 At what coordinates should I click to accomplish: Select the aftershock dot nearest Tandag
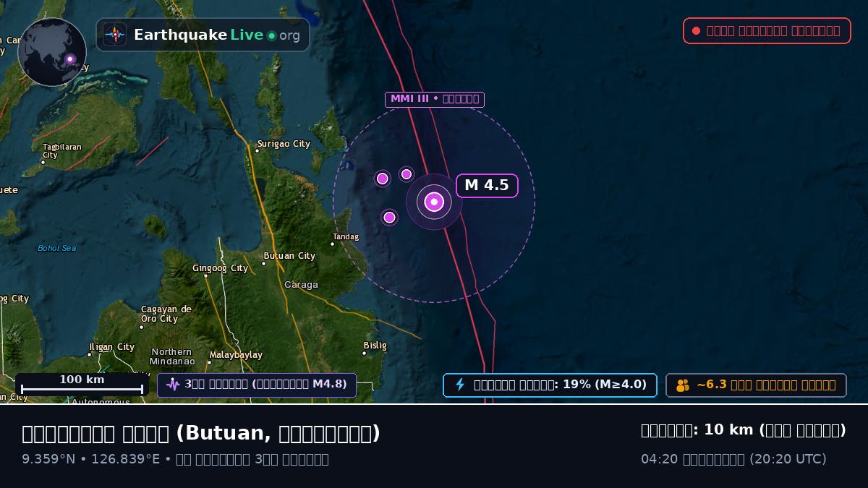(x=389, y=217)
